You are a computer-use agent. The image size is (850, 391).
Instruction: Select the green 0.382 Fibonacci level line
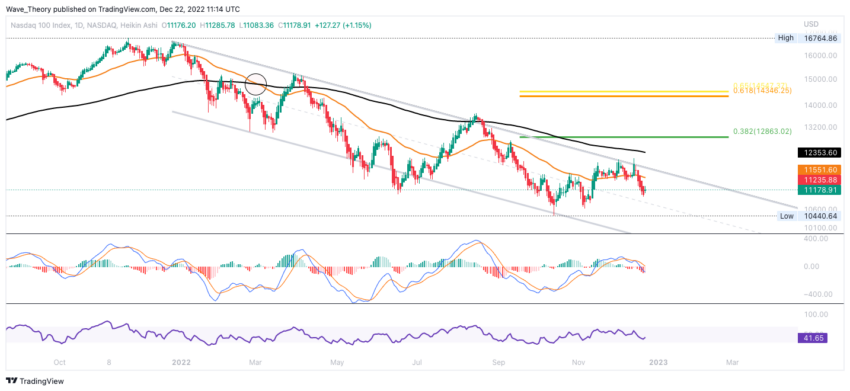click(x=622, y=137)
